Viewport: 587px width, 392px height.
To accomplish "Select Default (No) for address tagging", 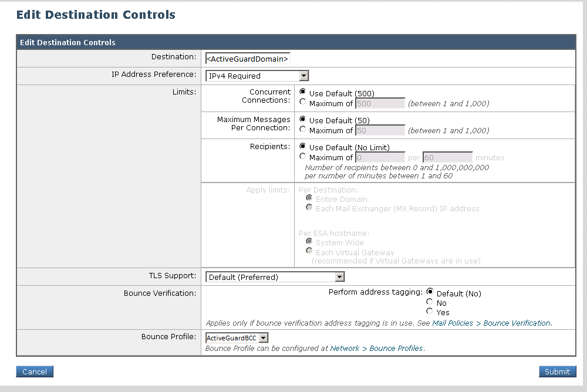I will coord(430,292).
